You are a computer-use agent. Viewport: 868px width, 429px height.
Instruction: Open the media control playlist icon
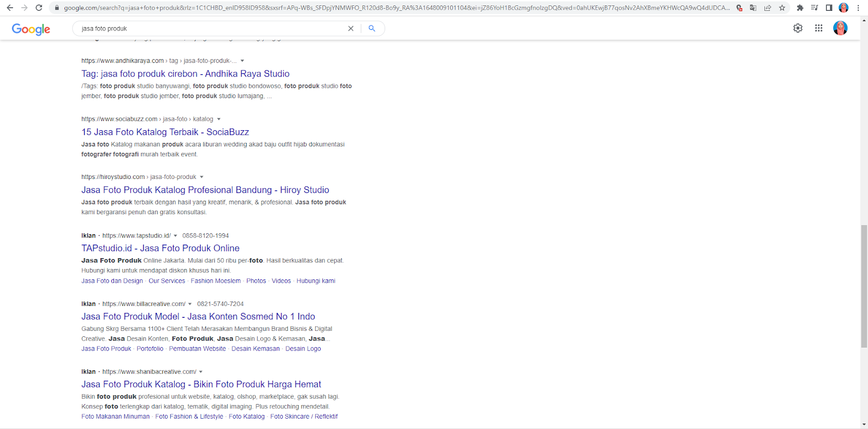point(814,8)
